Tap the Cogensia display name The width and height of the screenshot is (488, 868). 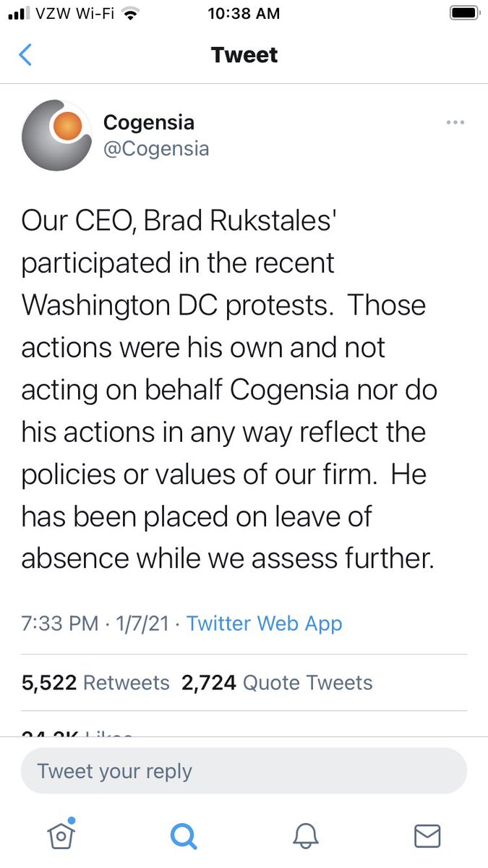[x=149, y=122]
